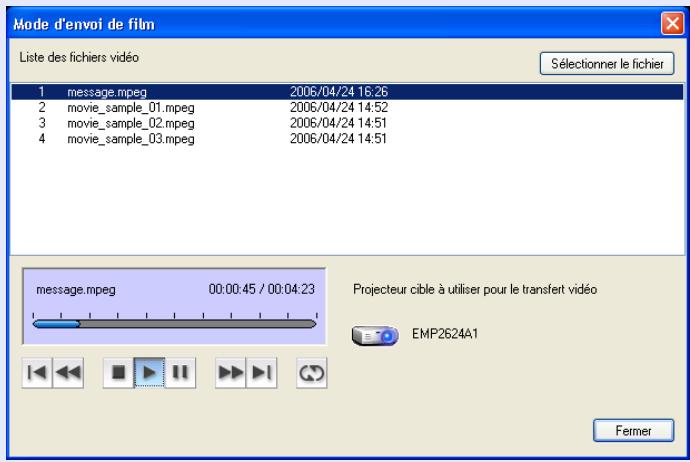Stop video playback

118,373
